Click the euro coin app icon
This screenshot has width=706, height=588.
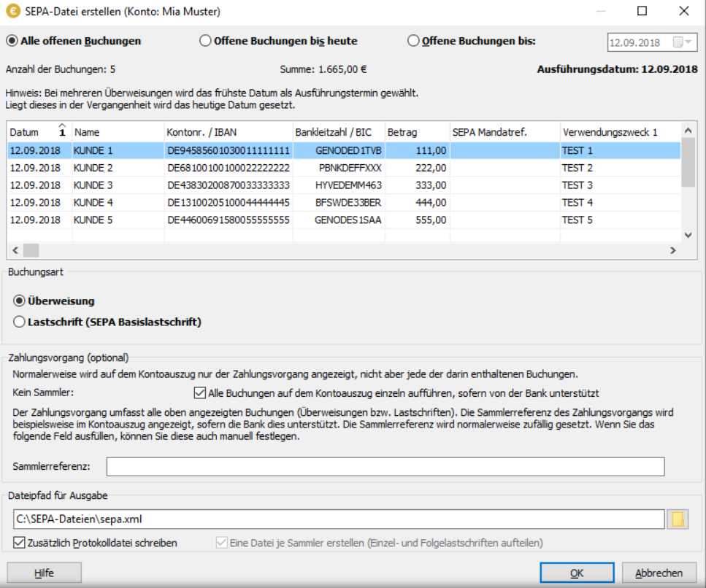click(x=12, y=12)
